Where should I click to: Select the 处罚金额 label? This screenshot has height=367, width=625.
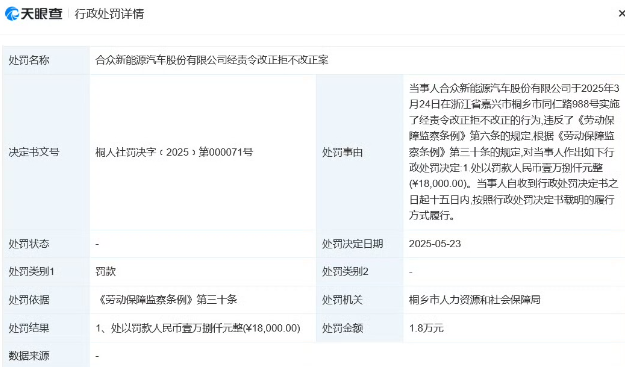(x=342, y=328)
